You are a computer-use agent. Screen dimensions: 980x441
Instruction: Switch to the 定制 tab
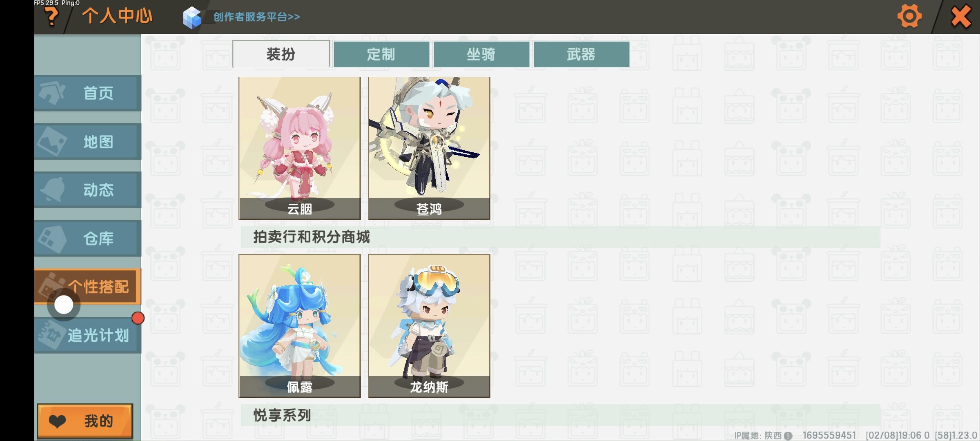(381, 54)
